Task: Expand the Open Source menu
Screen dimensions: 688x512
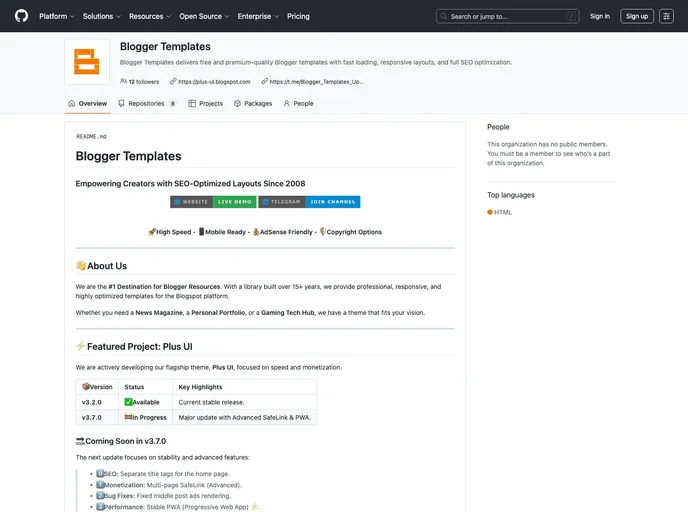Action: (204, 16)
